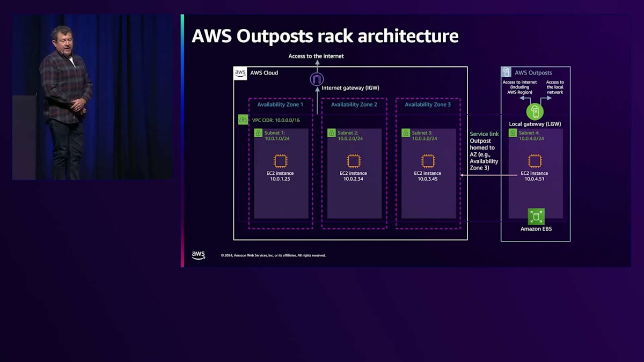The width and height of the screenshot is (644, 362).
Task: Click the 'Subnet 3: 10.0.3.0/24' label
Action: 424,135
